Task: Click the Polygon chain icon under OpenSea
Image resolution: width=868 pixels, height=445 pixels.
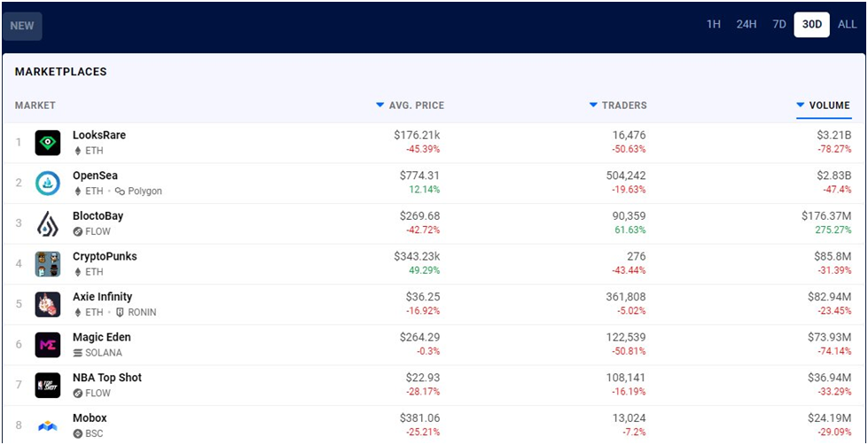Action: coord(120,191)
